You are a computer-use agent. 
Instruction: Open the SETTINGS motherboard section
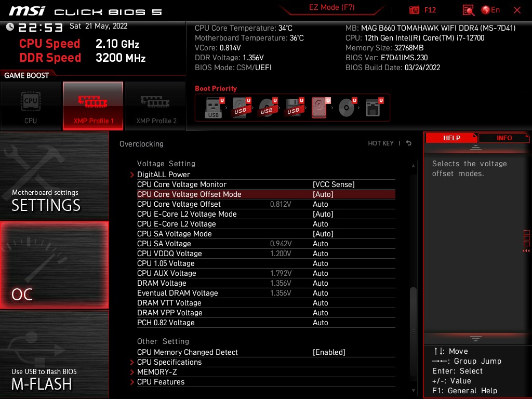(x=54, y=176)
